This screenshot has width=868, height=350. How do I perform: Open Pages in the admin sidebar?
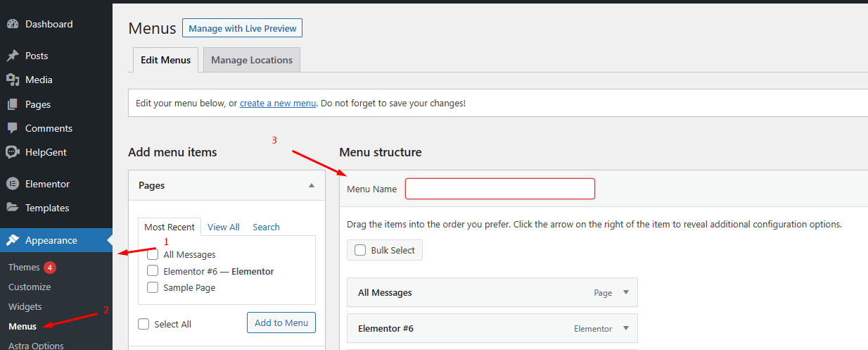[56, 104]
